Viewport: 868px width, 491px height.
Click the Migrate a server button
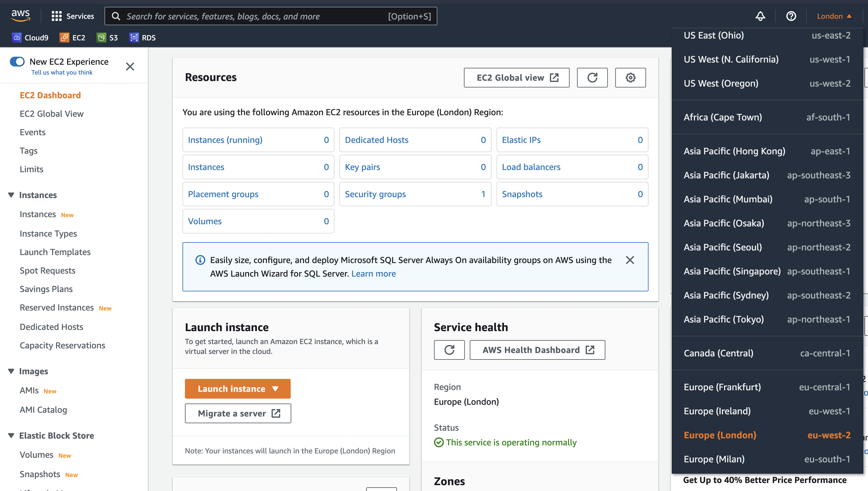click(238, 413)
